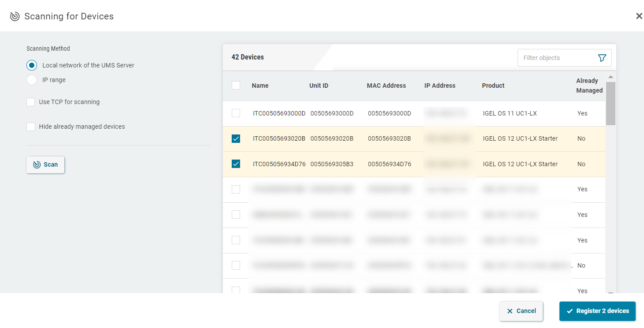The image size is (644, 328).
Task: Uncheck device ITC005056934D76
Action: click(236, 164)
